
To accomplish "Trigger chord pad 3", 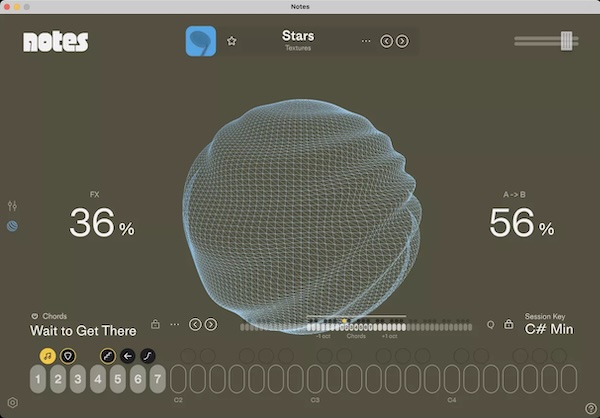I will [78, 379].
